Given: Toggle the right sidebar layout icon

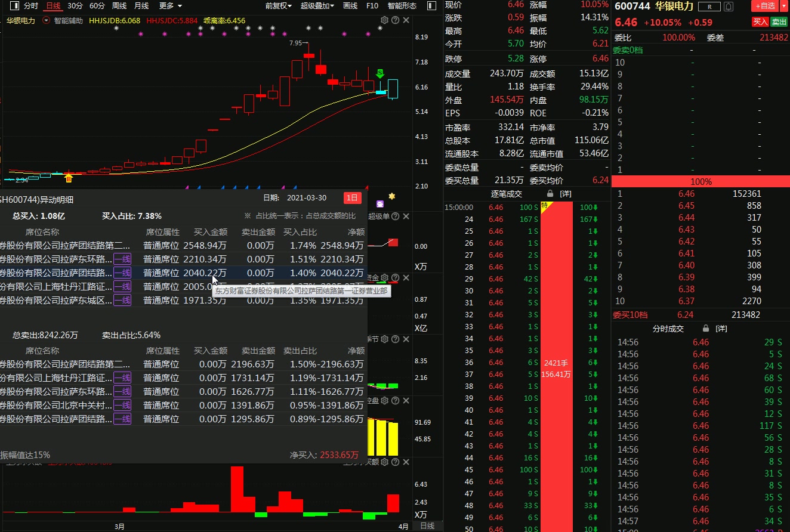Looking at the screenshot, I should click(432, 6).
